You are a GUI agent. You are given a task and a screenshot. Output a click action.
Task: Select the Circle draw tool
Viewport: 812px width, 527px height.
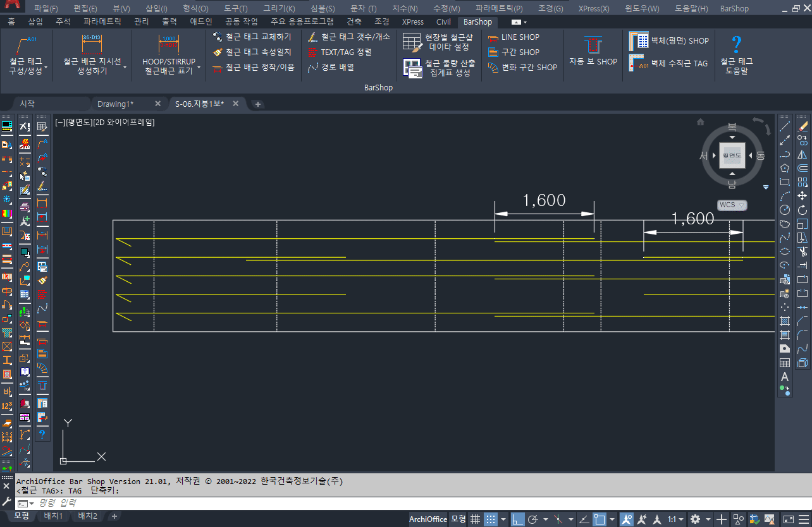click(x=785, y=210)
